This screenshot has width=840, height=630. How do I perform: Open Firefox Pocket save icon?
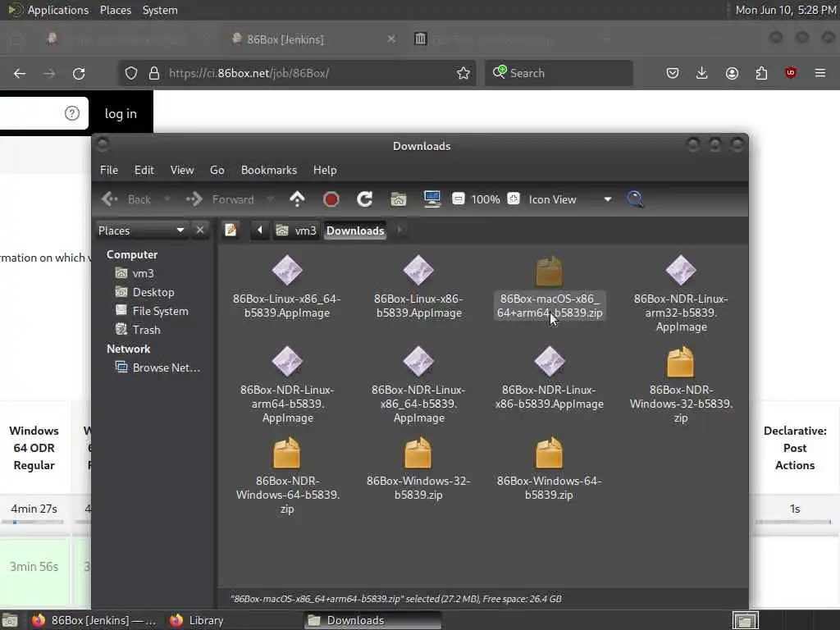pyautogui.click(x=673, y=73)
